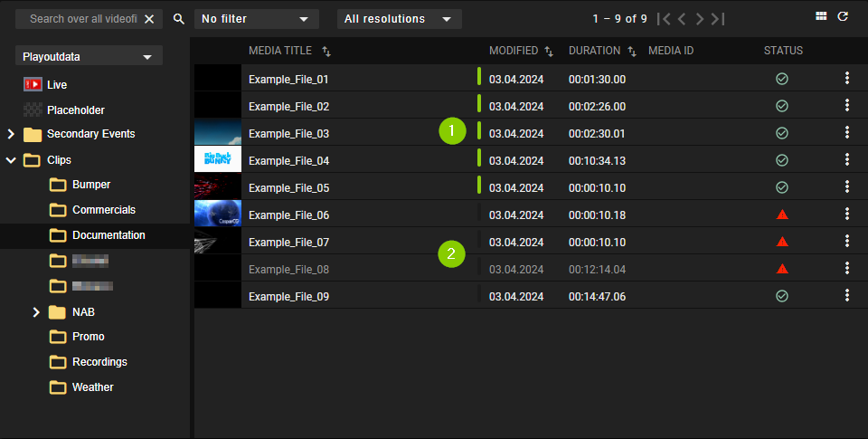This screenshot has height=439, width=868.
Task: Select the Example_File_07 title
Action: tap(288, 243)
